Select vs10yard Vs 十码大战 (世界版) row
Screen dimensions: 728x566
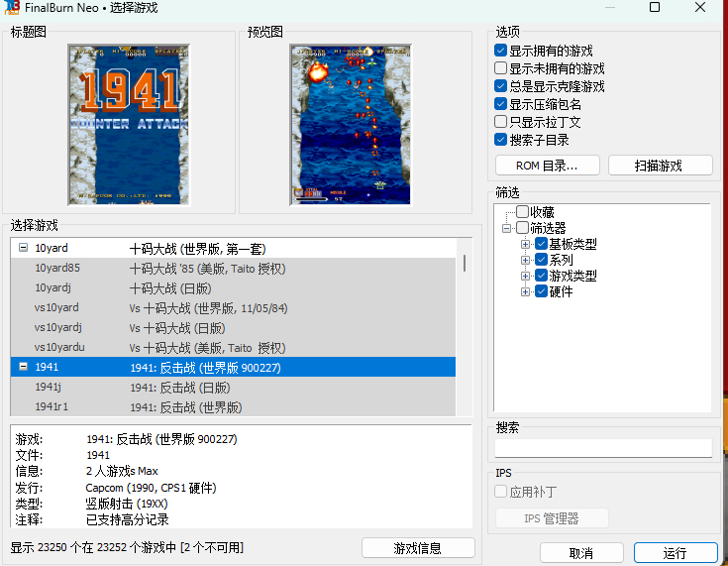tap(233, 307)
